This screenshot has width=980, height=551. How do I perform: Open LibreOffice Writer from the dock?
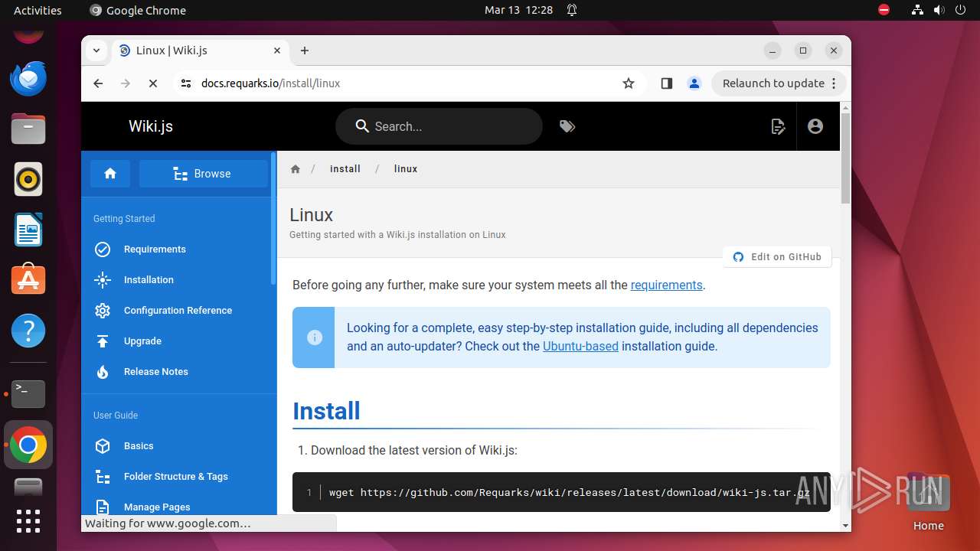[x=28, y=230]
